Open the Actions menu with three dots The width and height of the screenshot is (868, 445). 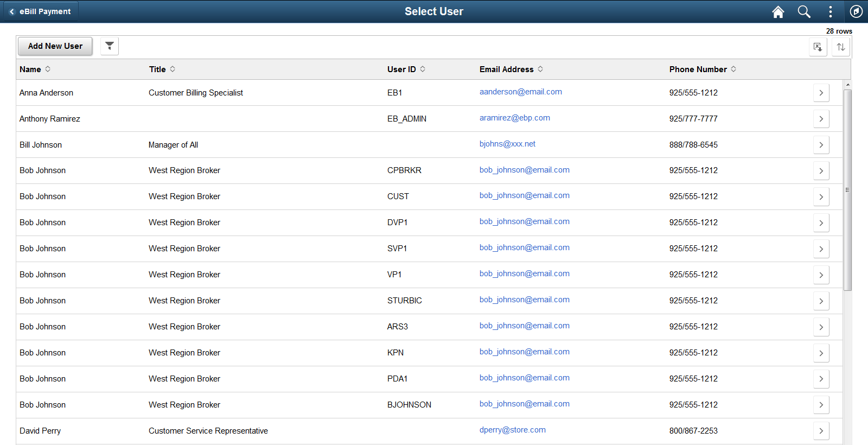coord(830,11)
